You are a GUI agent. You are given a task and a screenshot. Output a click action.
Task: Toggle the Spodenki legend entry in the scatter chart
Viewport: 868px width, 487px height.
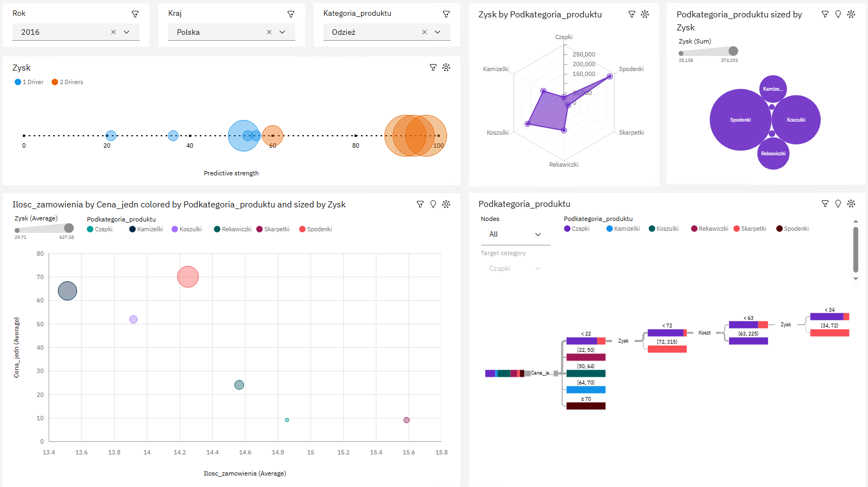[x=315, y=229]
